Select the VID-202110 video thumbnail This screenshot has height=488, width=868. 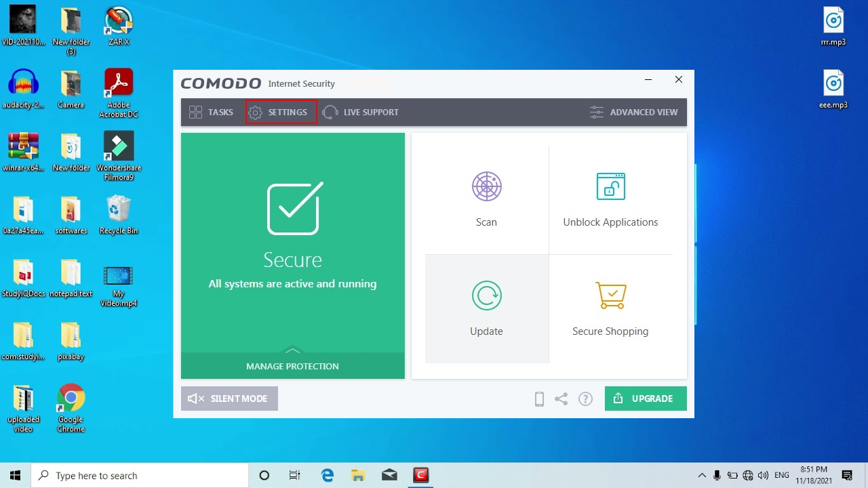[x=23, y=26]
